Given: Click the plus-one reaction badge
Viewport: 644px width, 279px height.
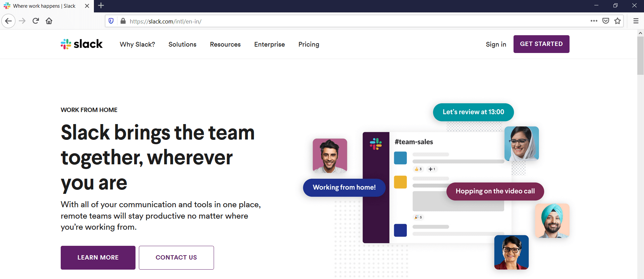Looking at the screenshot, I should pyautogui.click(x=432, y=169).
